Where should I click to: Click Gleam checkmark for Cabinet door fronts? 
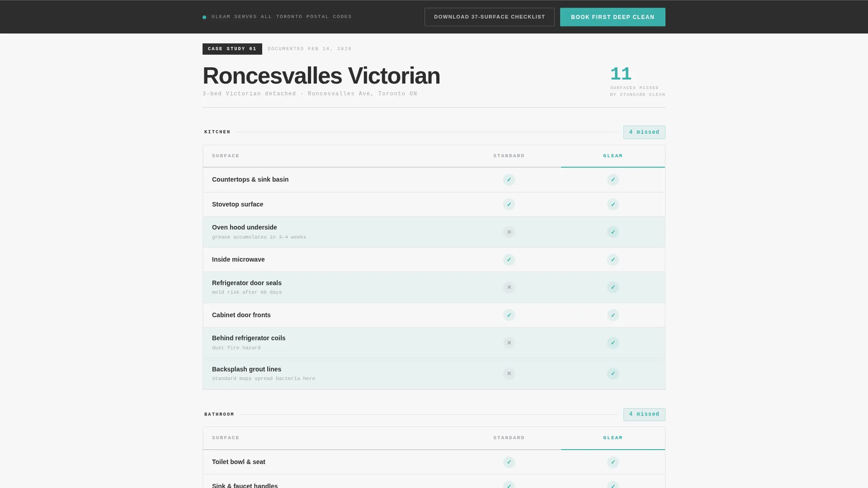click(613, 315)
